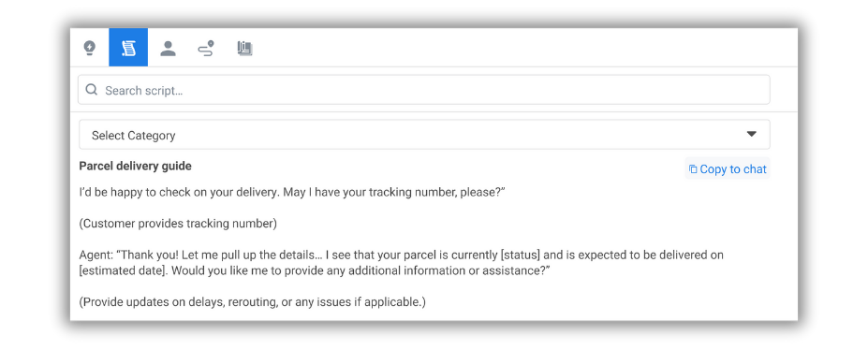Switch to the journey route tab
The image size is (868, 350).
[206, 48]
